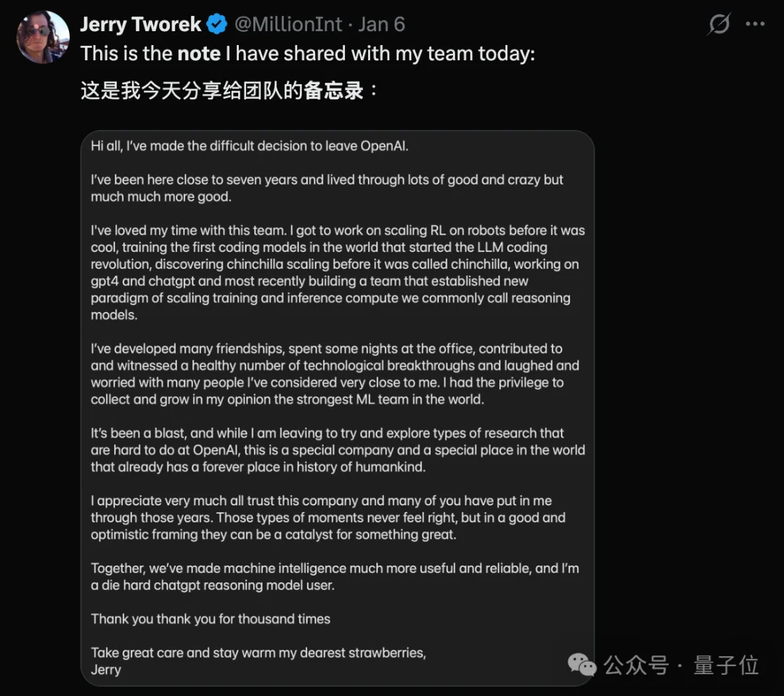Click the blue verified badge
The image size is (784, 696).
(217, 25)
